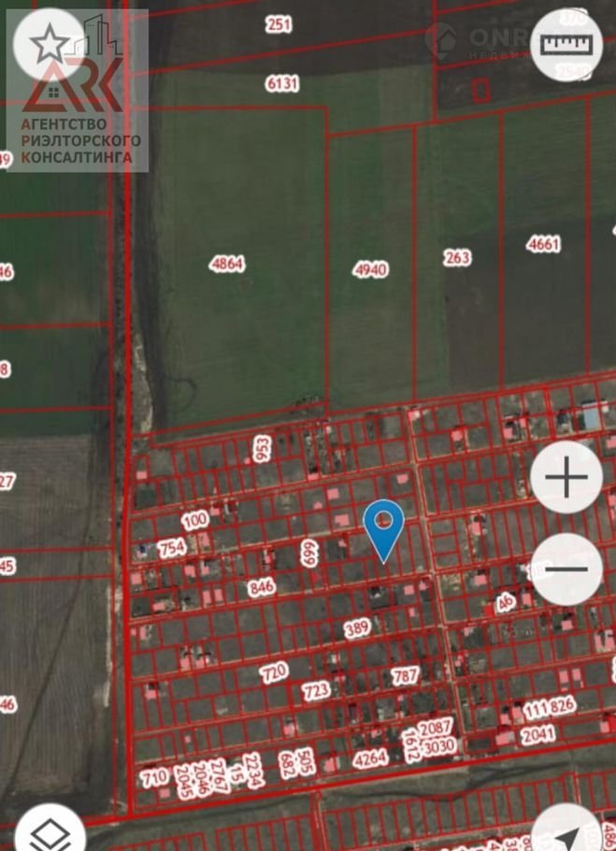Click the parcel label 4661
The height and width of the screenshot is (851, 616).
[544, 245]
